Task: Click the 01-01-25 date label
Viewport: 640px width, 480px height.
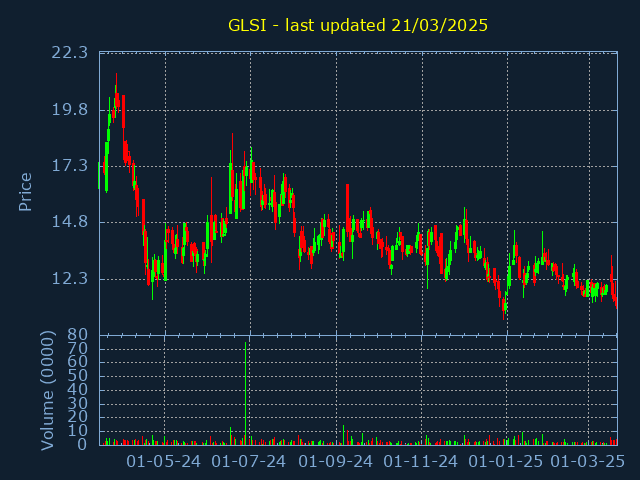Action: 505,462
